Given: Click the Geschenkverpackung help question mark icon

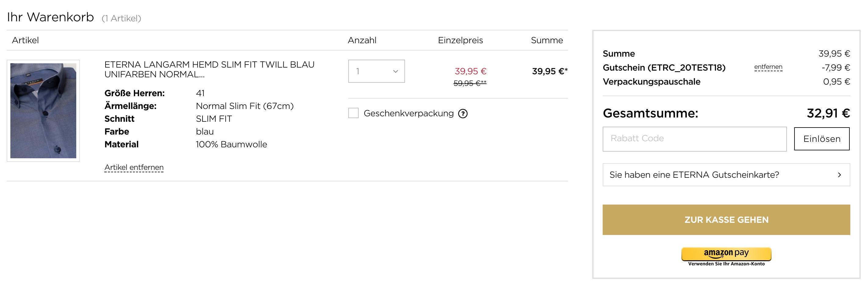Looking at the screenshot, I should [x=463, y=114].
